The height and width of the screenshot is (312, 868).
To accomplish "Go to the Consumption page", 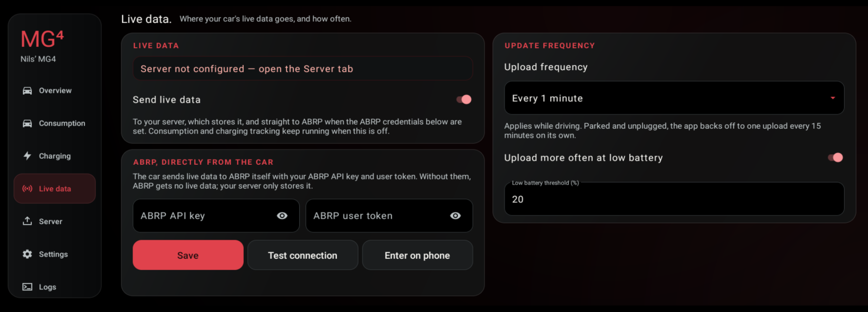I will pyautogui.click(x=55, y=123).
